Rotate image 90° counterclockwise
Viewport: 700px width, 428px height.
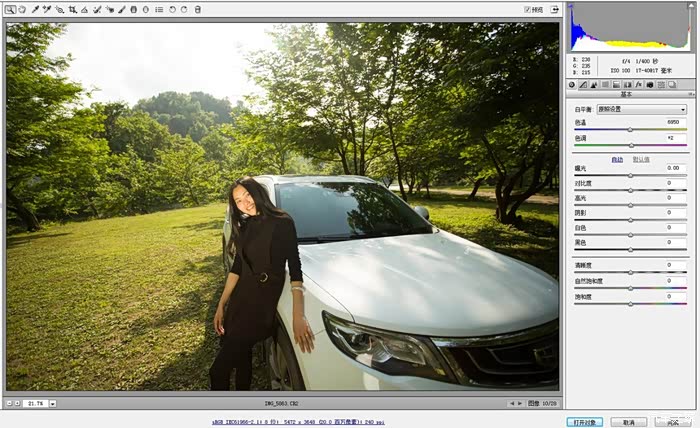click(x=172, y=9)
